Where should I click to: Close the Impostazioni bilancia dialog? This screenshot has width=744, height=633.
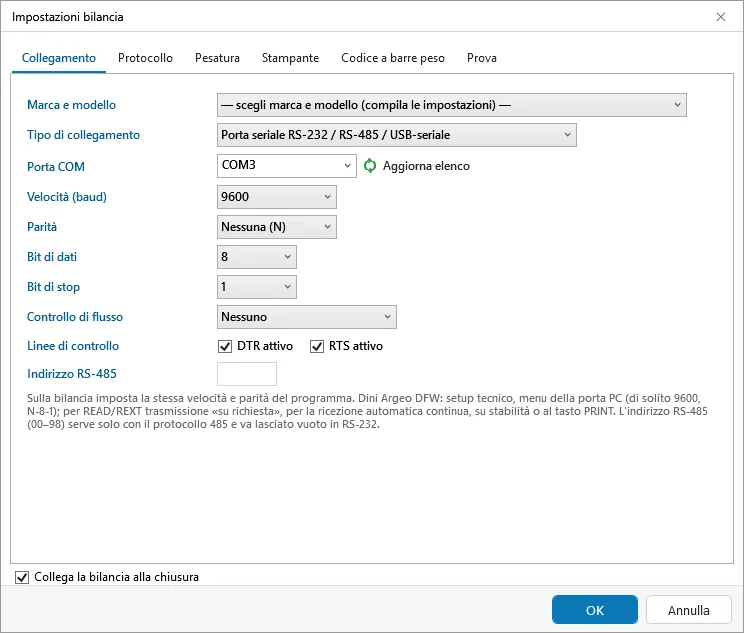point(720,17)
